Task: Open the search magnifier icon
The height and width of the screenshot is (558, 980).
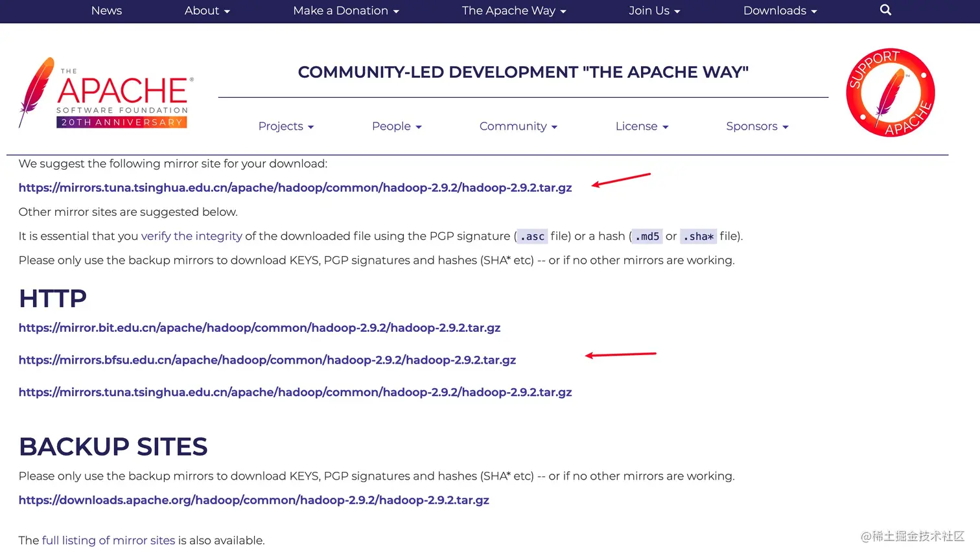Action: (x=885, y=10)
